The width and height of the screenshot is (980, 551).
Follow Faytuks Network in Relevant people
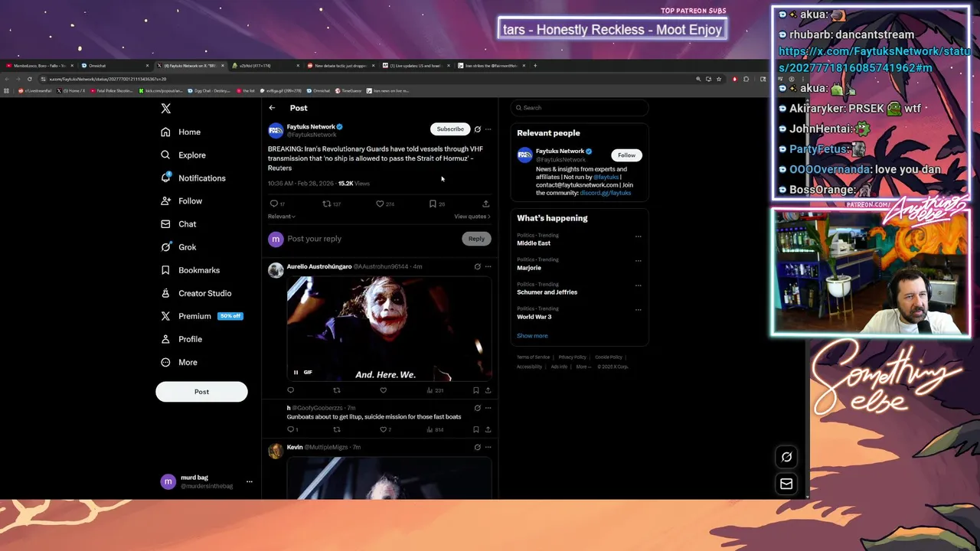tap(626, 155)
